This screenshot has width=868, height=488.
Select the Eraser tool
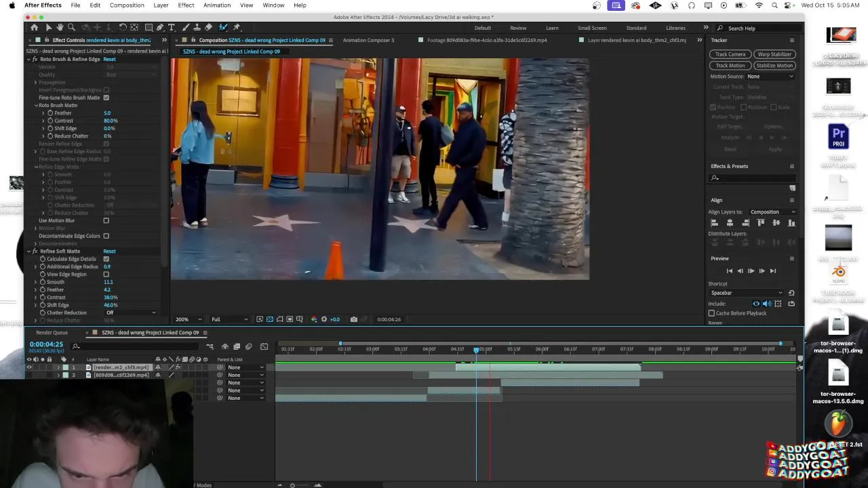coord(209,28)
